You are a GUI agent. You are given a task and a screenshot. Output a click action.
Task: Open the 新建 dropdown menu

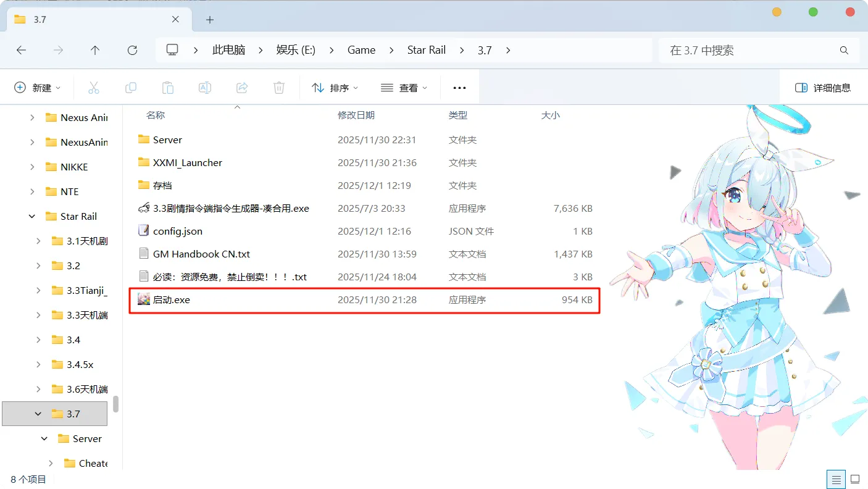(38, 87)
